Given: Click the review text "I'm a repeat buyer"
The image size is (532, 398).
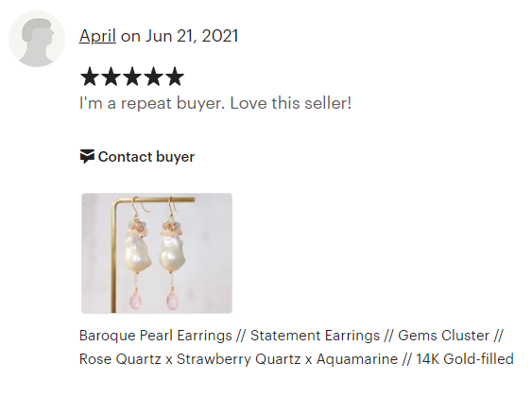Looking at the screenshot, I should [152, 103].
